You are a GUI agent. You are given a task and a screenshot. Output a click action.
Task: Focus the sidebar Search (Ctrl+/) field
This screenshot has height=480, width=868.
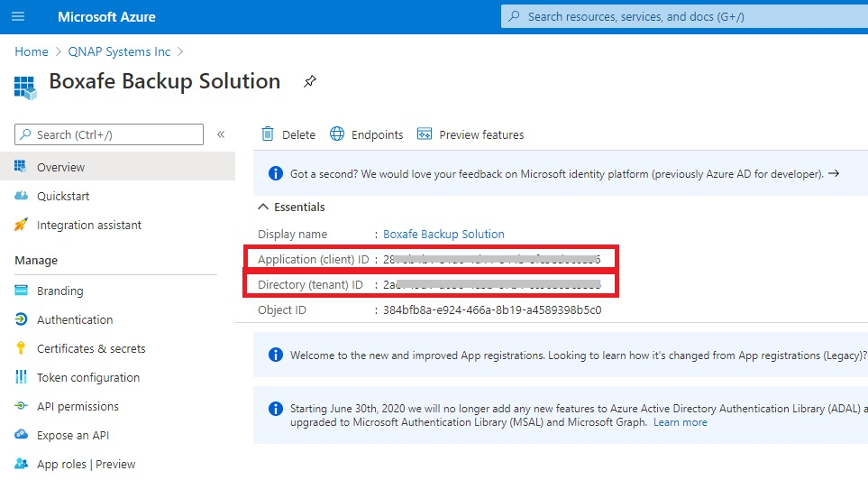pos(109,134)
